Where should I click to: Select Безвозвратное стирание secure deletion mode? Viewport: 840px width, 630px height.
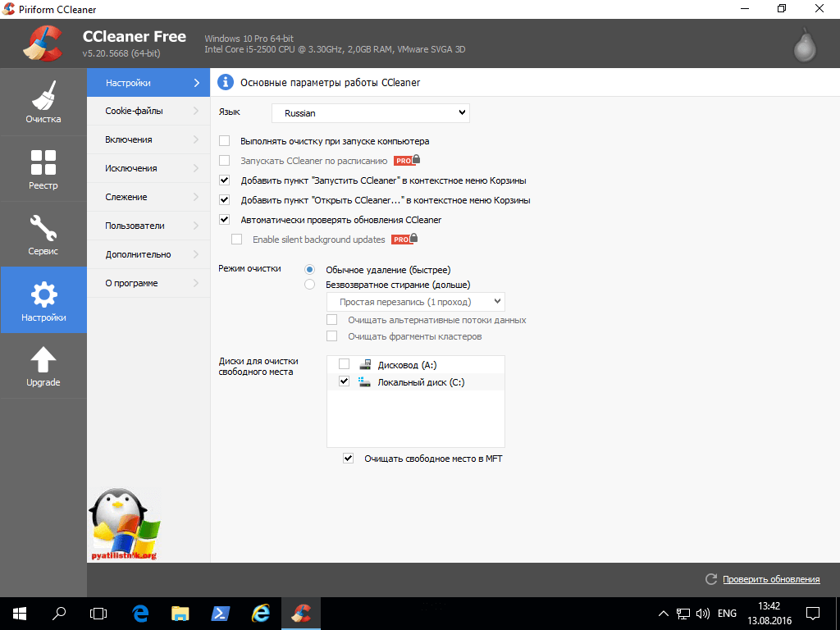[x=309, y=285]
